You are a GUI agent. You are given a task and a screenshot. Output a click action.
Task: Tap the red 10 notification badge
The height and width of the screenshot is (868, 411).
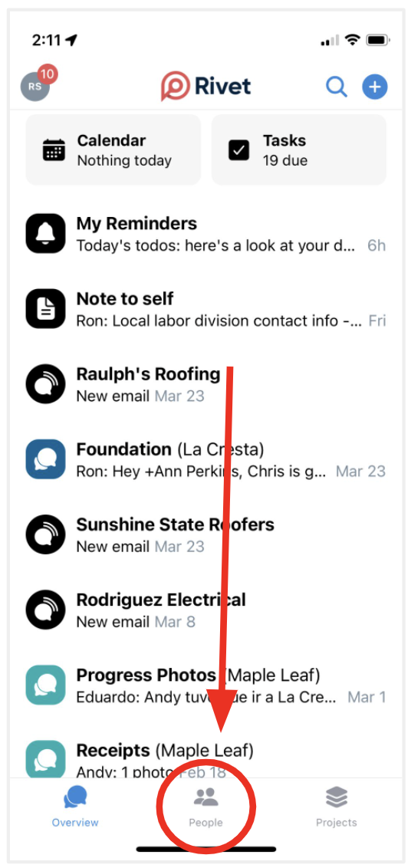(x=48, y=74)
